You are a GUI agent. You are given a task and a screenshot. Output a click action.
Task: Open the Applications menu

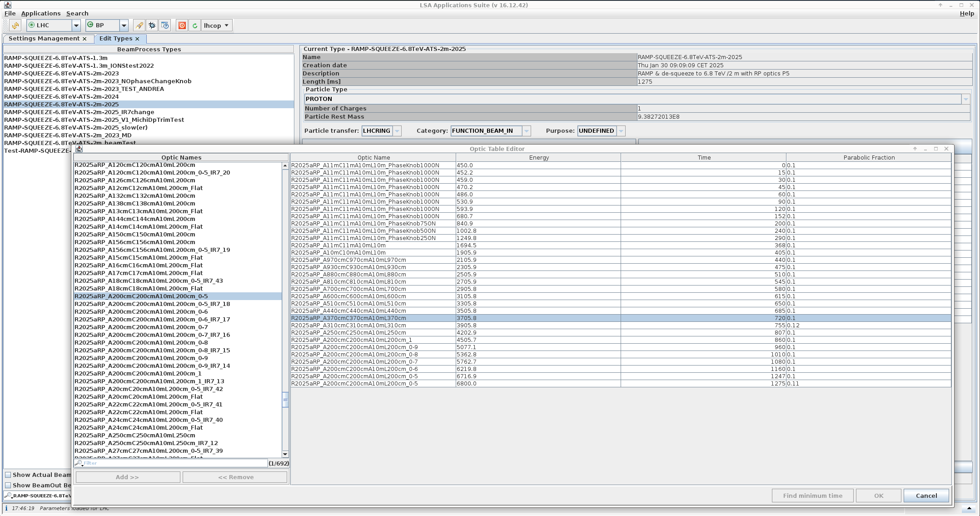(x=41, y=13)
